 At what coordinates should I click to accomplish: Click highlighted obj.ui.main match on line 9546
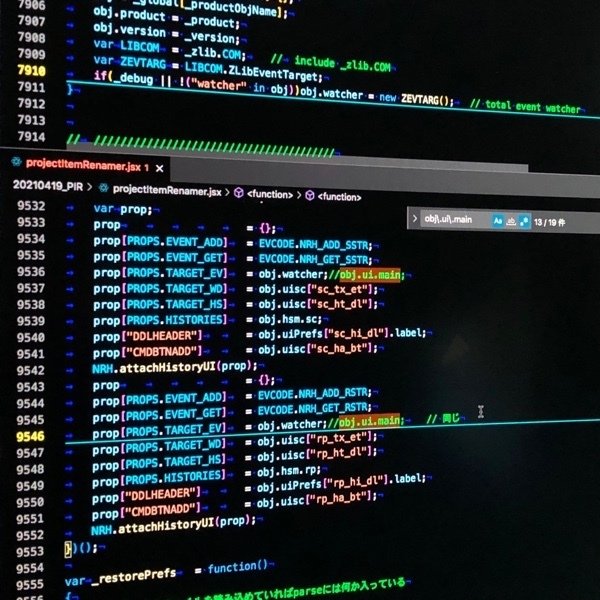(x=369, y=421)
